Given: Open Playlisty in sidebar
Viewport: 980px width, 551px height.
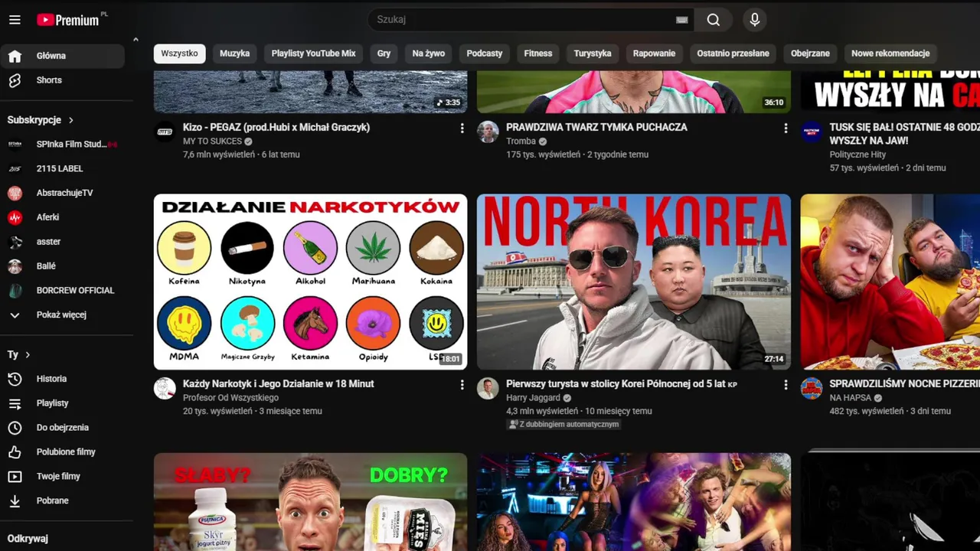Looking at the screenshot, I should point(63,403).
